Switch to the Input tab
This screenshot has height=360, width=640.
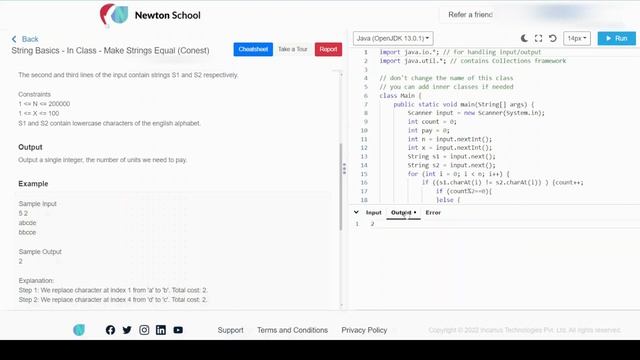373,213
